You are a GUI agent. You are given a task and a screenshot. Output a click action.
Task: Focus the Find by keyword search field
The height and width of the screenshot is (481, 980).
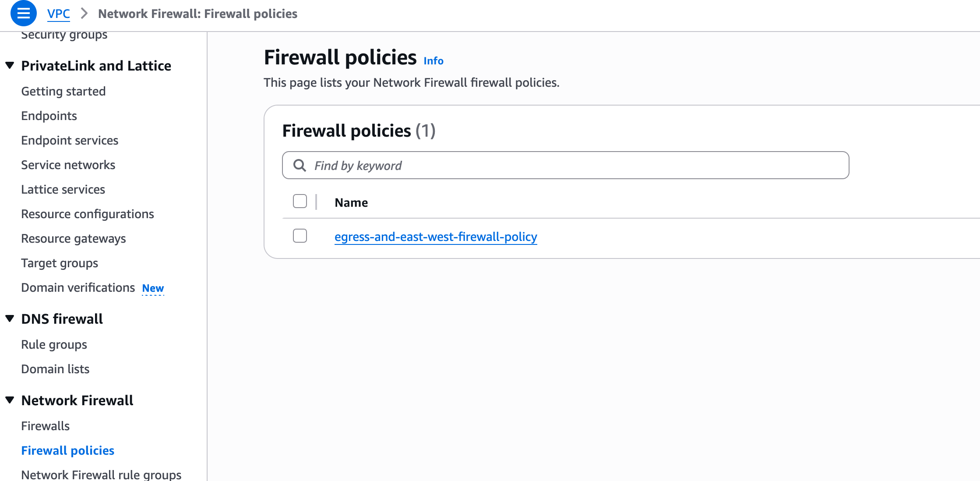coord(569,166)
